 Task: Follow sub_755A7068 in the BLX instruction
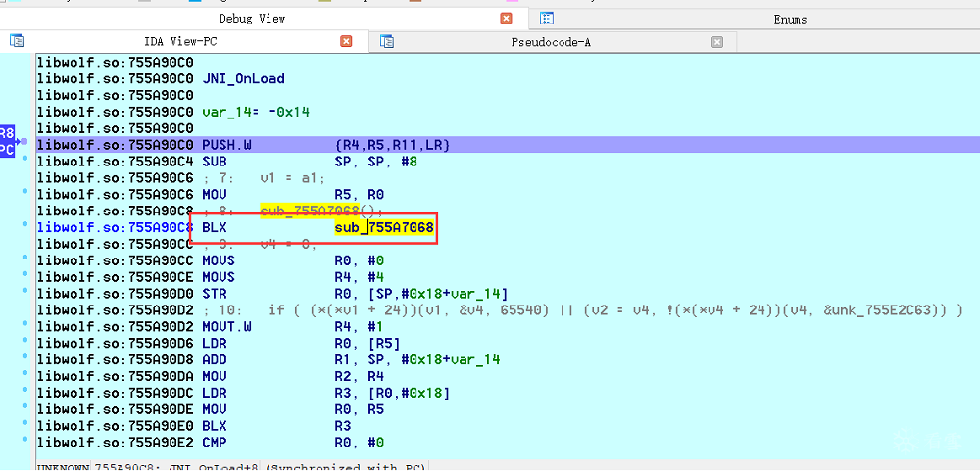click(384, 228)
